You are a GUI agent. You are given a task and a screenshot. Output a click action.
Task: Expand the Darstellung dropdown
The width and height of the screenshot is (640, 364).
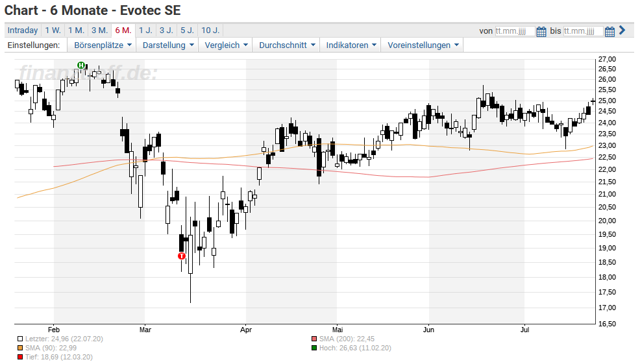[x=167, y=45]
